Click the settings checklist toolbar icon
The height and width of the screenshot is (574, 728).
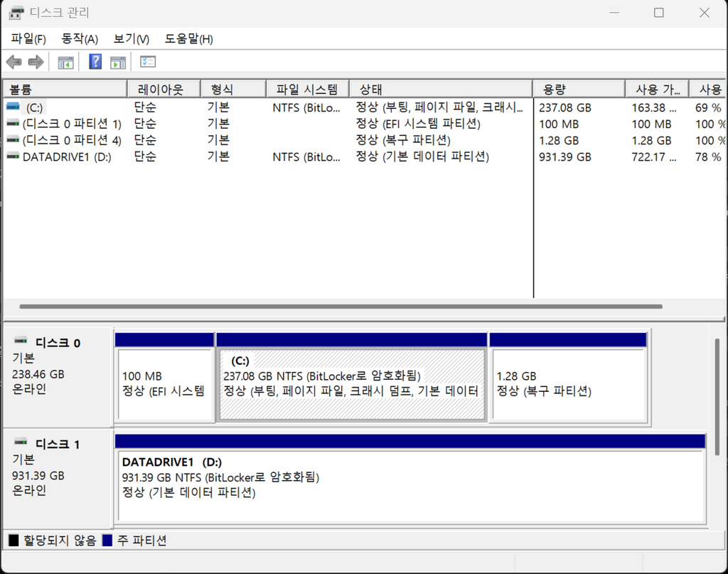point(148,62)
